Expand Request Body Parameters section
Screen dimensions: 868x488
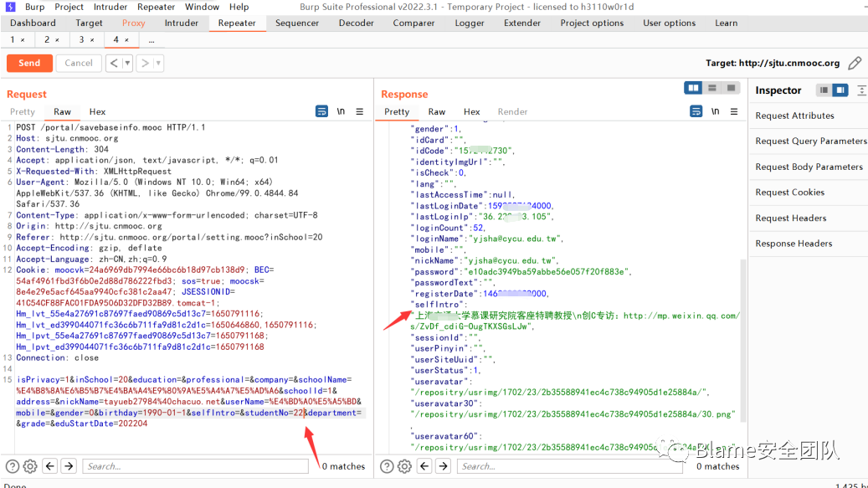coord(809,167)
